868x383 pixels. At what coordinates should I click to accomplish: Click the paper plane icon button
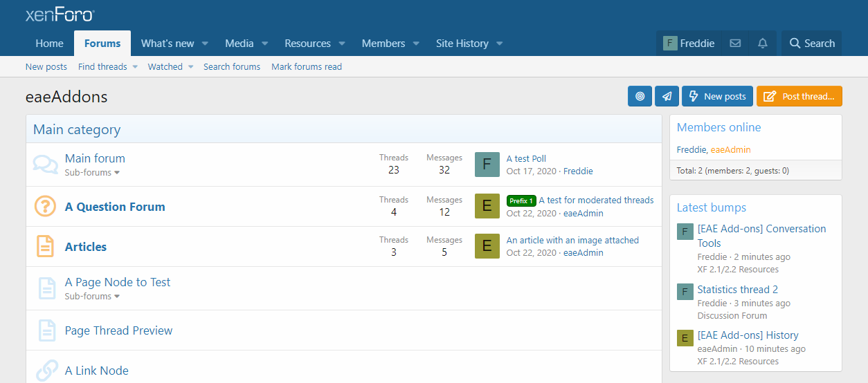[x=667, y=97]
